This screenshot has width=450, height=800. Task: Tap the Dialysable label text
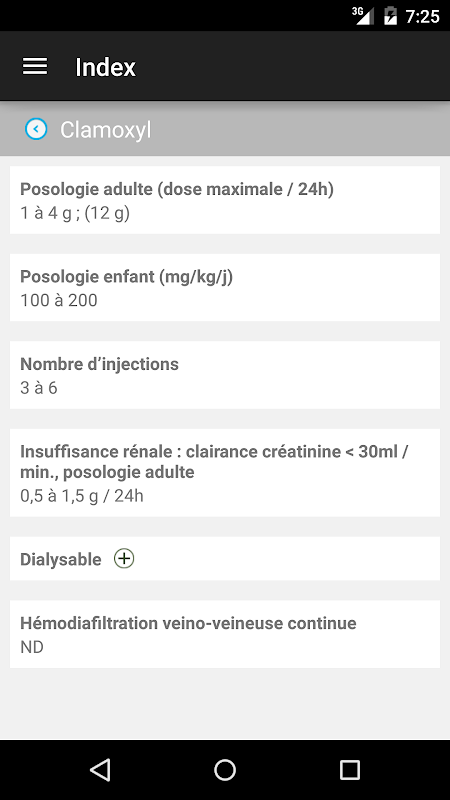[61, 559]
